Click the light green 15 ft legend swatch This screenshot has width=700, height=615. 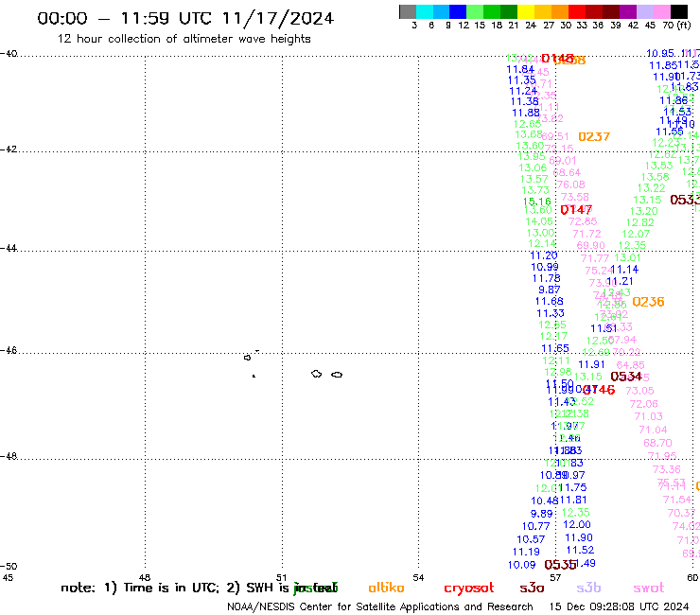[475, 11]
